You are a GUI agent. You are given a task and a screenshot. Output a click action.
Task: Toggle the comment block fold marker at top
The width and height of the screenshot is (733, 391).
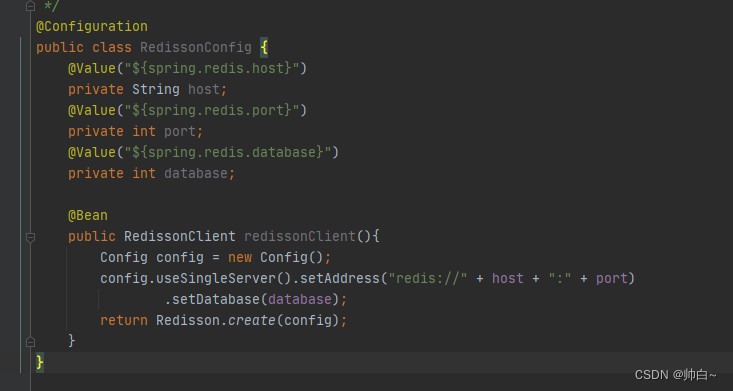(x=30, y=6)
